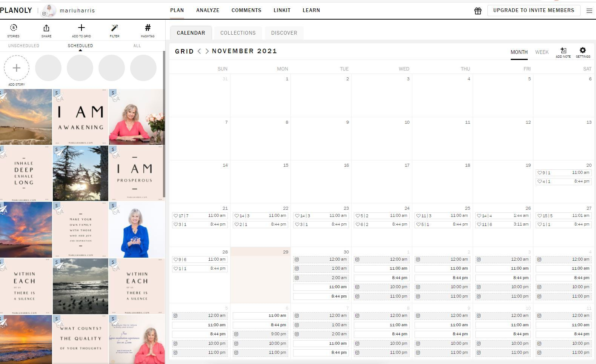Screen dimensions: 596x364
Task: Open the Filter magic wand tool
Action: [115, 31]
